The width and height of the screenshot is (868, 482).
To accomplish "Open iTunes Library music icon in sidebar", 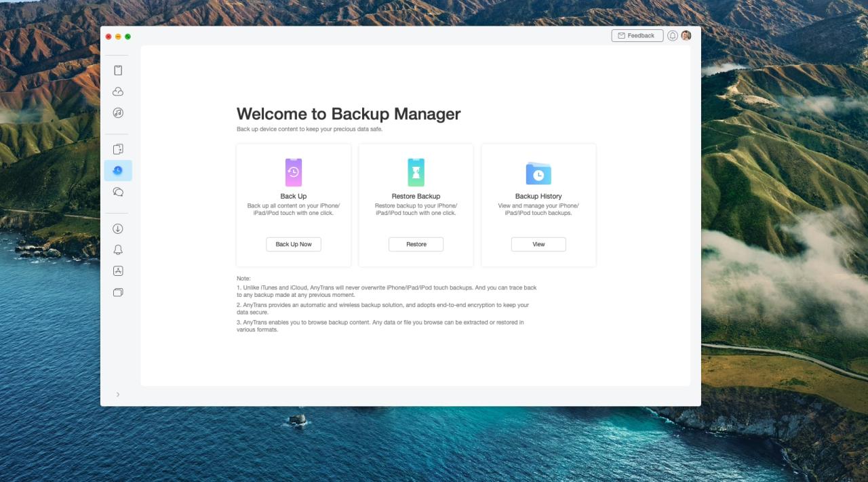I will pos(118,113).
